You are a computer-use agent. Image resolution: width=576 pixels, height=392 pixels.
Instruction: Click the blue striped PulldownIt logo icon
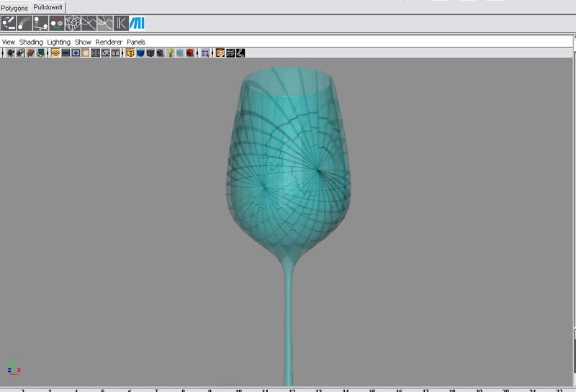[137, 23]
